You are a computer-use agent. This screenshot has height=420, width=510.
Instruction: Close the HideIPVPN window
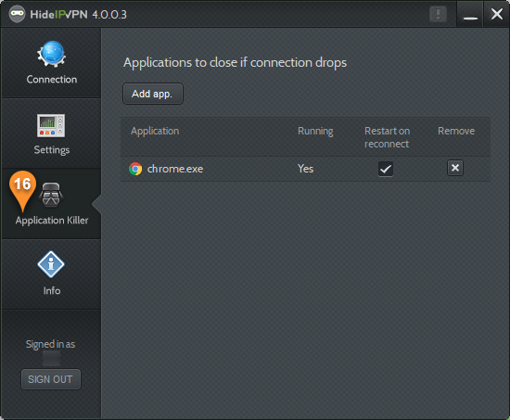click(497, 14)
